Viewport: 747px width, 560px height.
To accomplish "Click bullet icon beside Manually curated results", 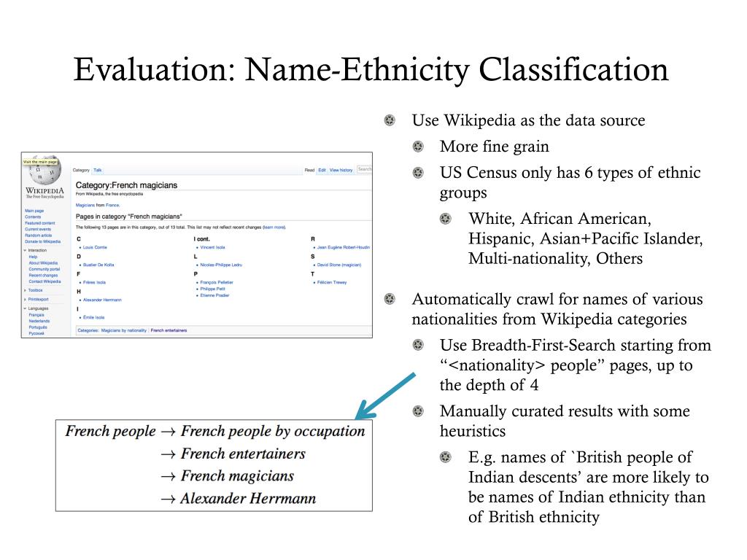I will (x=418, y=411).
